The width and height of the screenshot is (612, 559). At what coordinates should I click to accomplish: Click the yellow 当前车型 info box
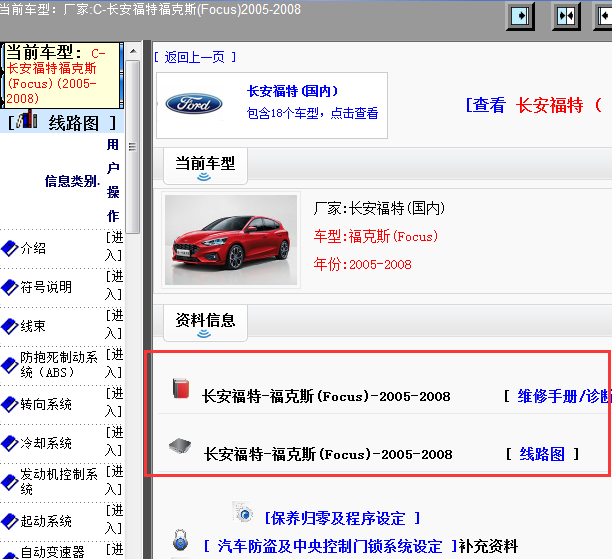(62, 75)
